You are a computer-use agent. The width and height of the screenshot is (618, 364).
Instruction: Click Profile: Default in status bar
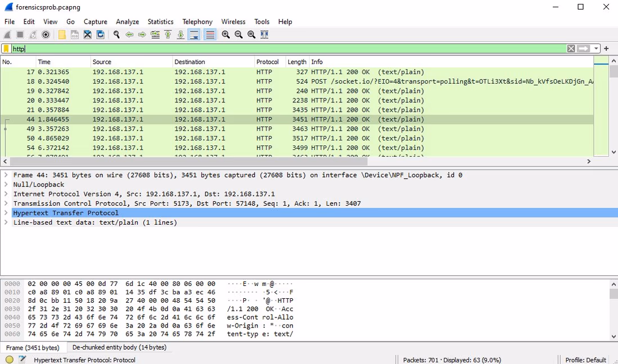click(x=585, y=360)
